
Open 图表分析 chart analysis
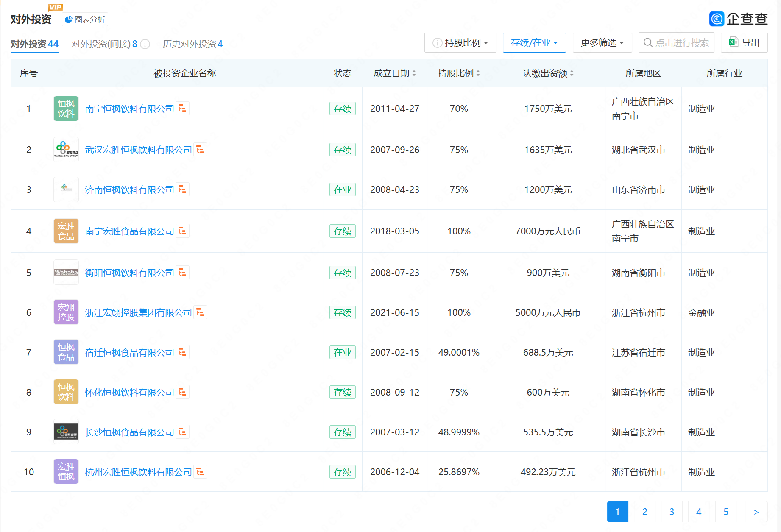[85, 19]
